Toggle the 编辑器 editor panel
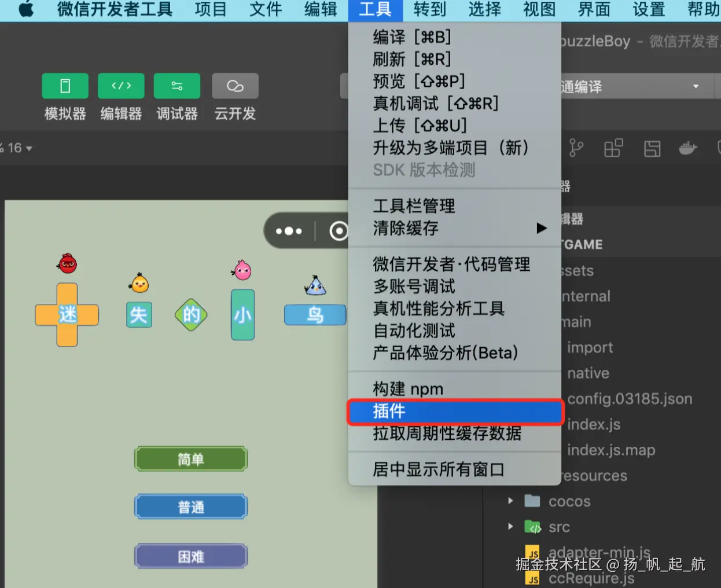This screenshot has height=588, width=721. (121, 86)
